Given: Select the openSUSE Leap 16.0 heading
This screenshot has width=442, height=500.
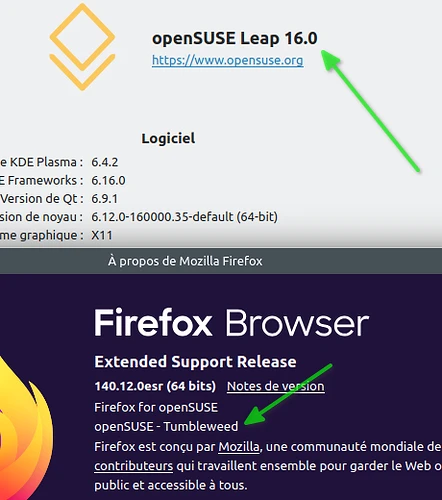Looking at the screenshot, I should [235, 38].
